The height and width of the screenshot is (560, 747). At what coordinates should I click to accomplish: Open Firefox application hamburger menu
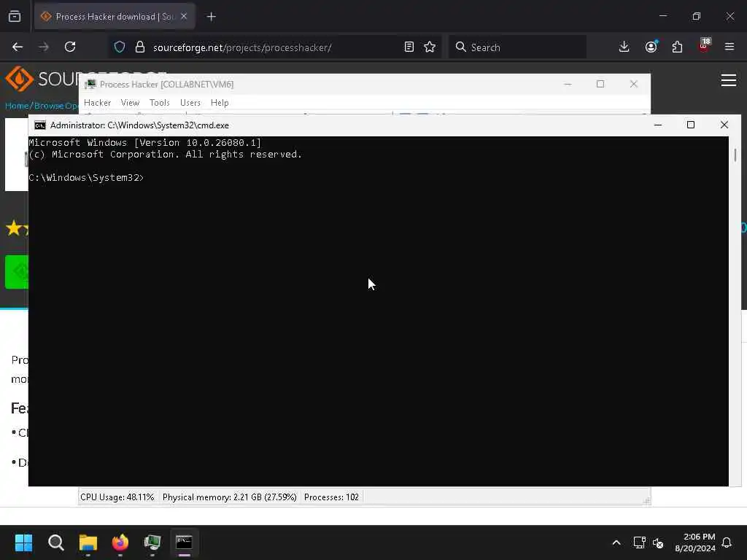729,47
